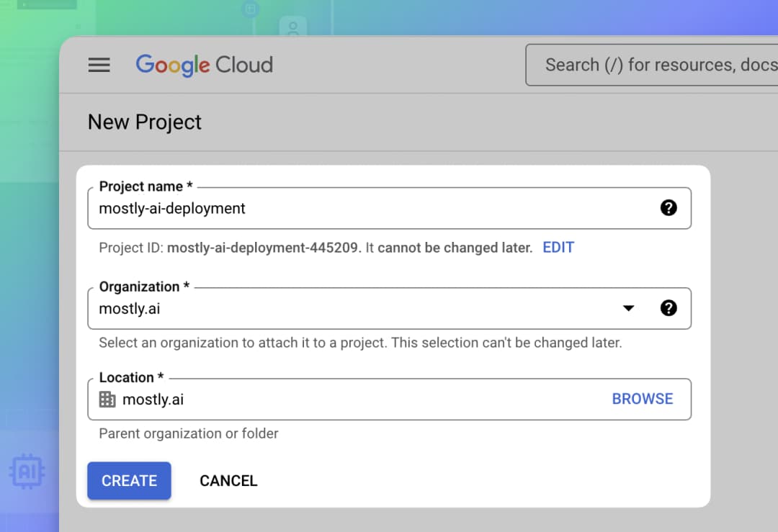
Task: Expand the mostly.ai organization selector arrow
Action: 628,308
